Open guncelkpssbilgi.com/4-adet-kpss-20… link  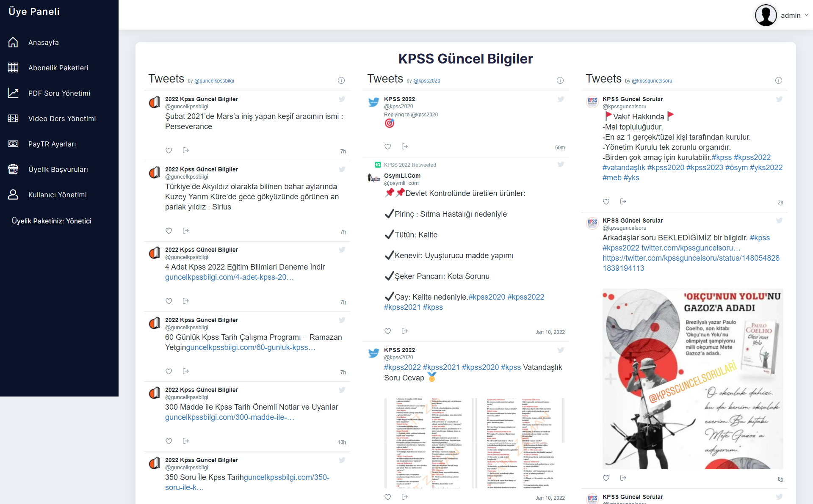tap(229, 277)
